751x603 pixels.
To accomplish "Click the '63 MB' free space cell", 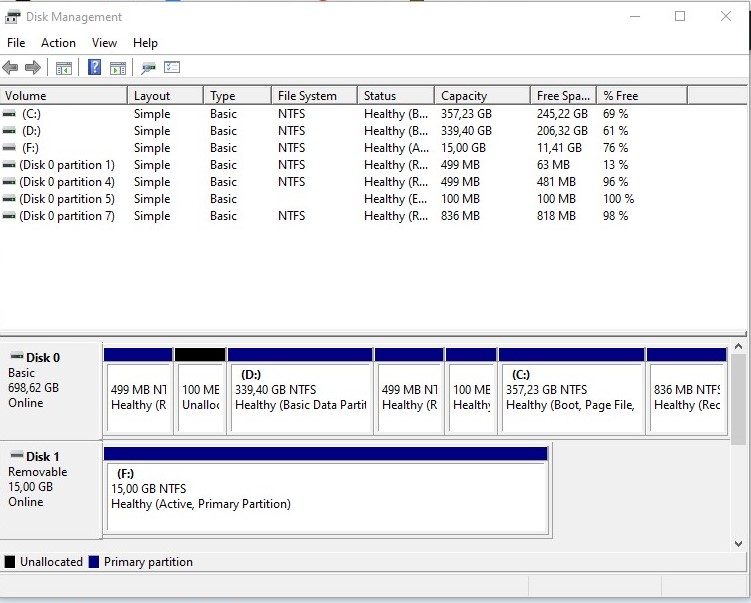I will tap(553, 165).
